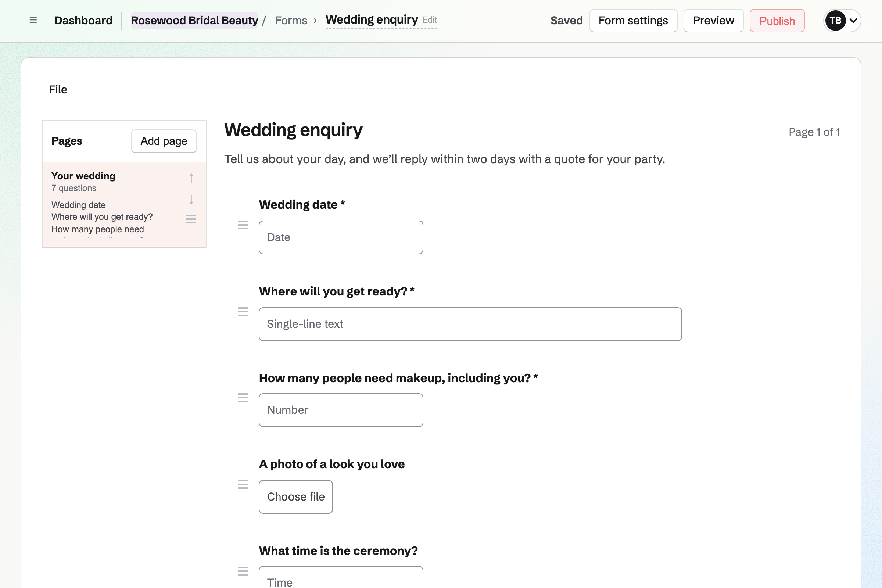Click drag handle beside makeup people count question
This screenshot has width=882, height=588.
click(243, 398)
